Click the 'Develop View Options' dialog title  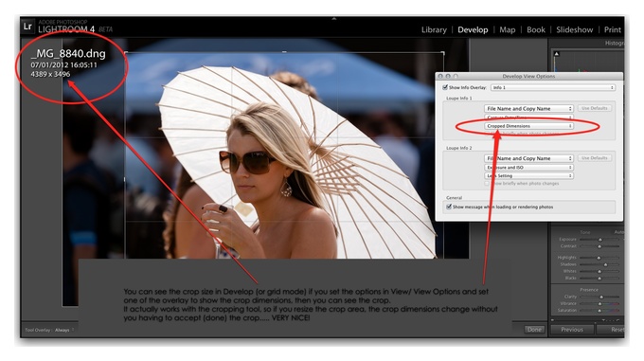tap(528, 76)
